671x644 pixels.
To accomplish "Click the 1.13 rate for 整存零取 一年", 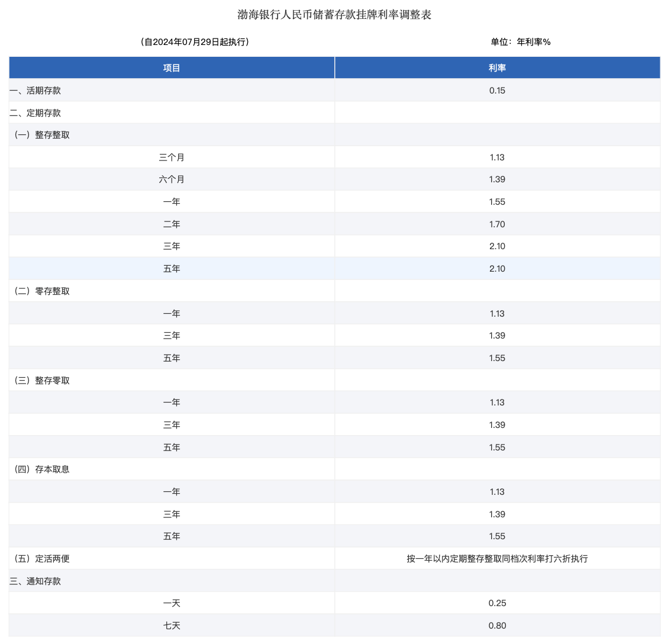I will click(497, 402).
